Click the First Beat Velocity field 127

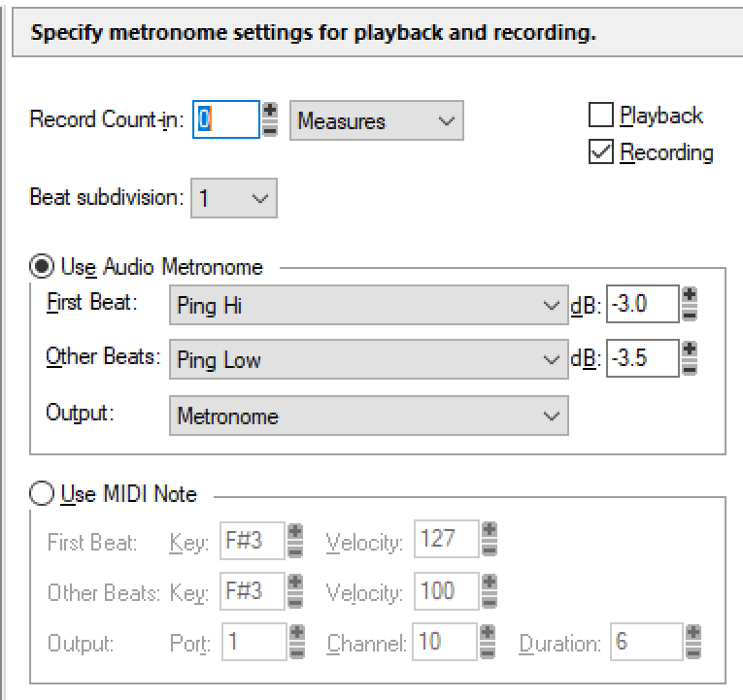click(x=447, y=539)
